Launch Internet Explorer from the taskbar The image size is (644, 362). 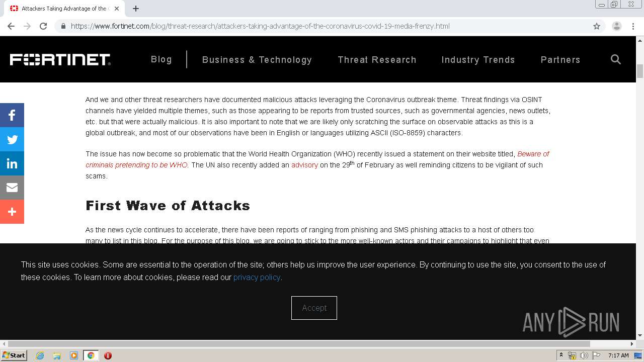tap(40, 355)
